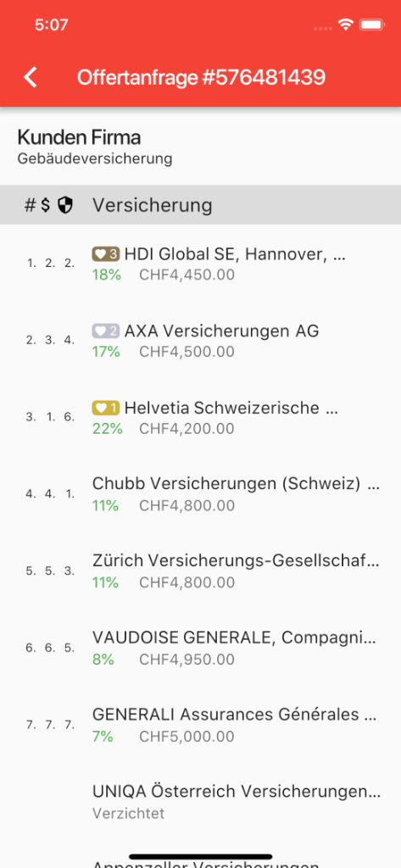Screen dimensions: 401x868
Task: Select UNIQA Österreich Versicherungen Verzichtet row
Action: pos(200,802)
